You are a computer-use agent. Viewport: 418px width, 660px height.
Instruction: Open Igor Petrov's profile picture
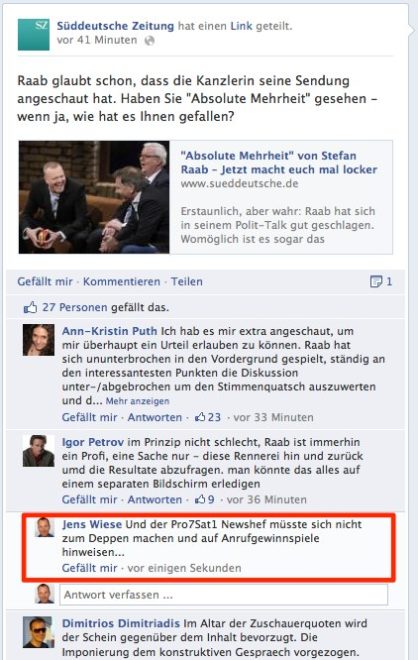[x=38, y=451]
